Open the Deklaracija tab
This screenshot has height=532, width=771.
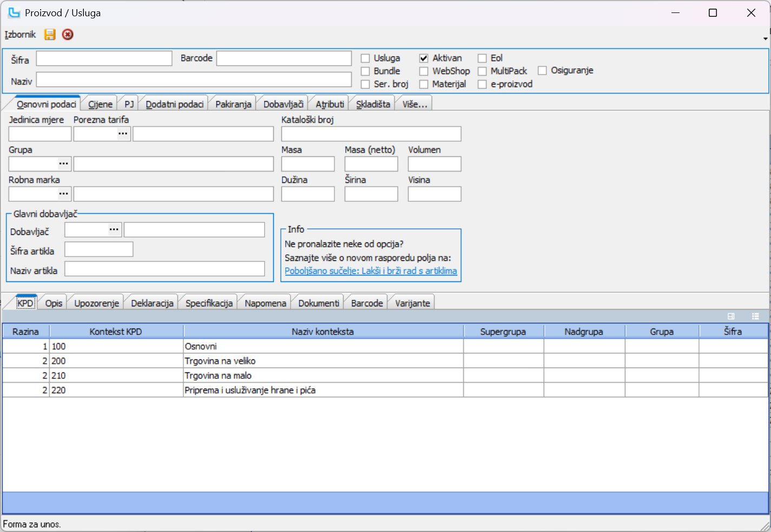click(x=152, y=303)
